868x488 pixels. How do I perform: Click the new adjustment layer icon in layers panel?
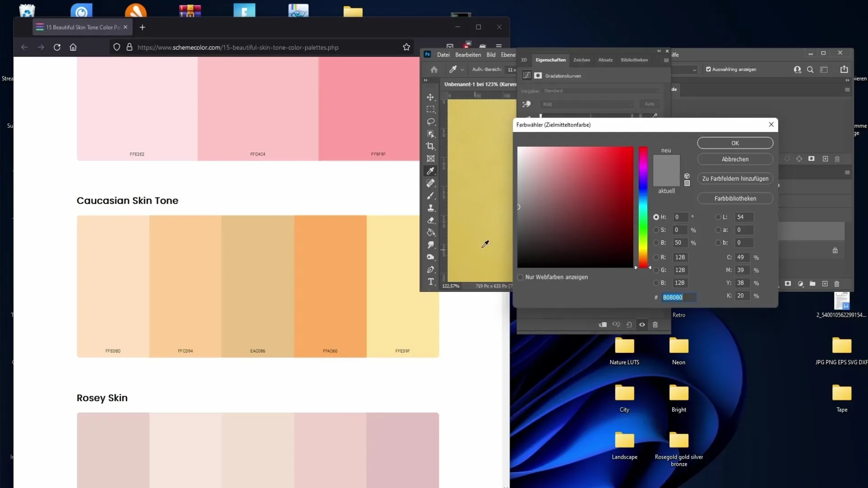801,284
